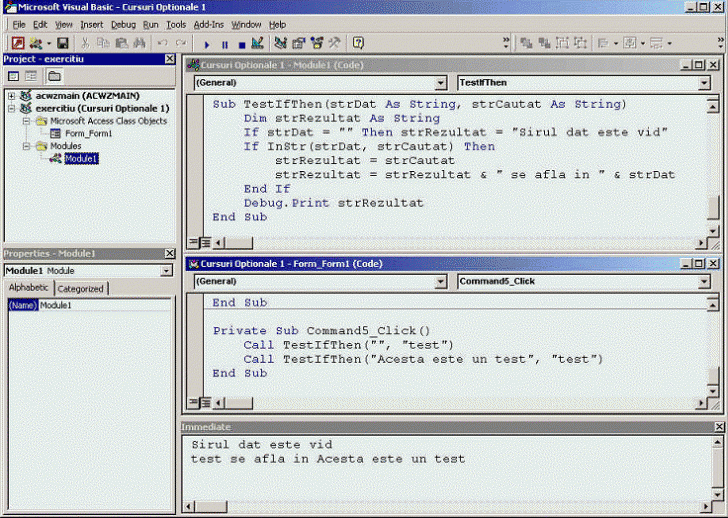Expand the acwzmain (ACWZMAIN) project node
This screenshot has width=728, height=518.
pos(12,96)
